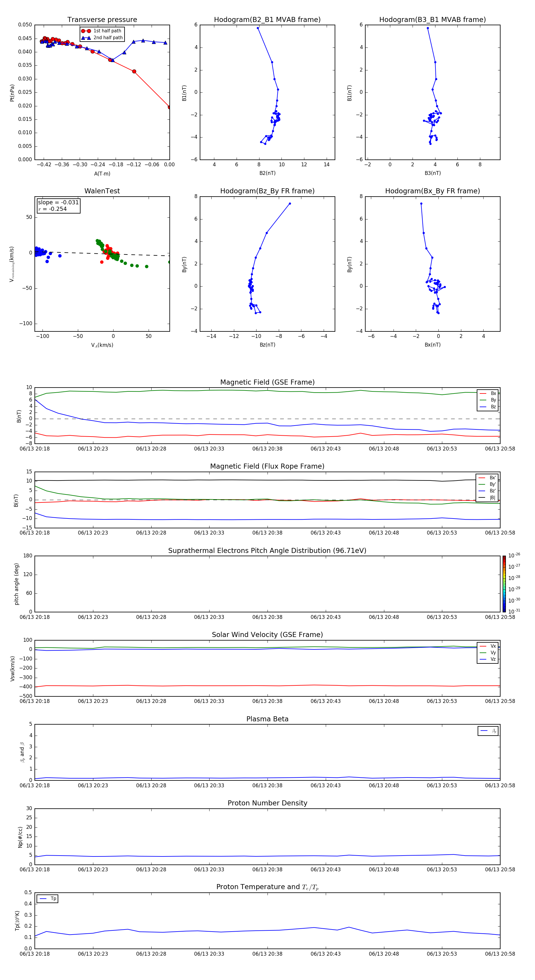Select the "Bz'" flux rope legend entry
This screenshot has width=535, height=980.
point(487,491)
